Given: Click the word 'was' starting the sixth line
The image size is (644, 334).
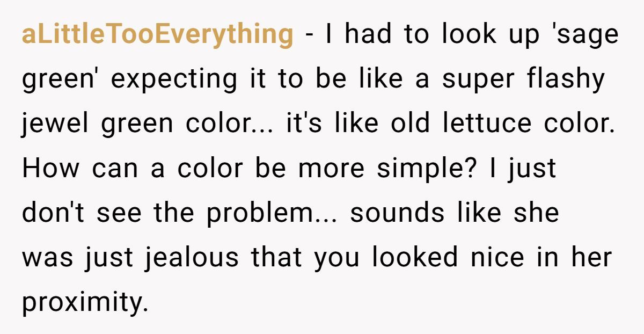Looking at the screenshot, I should (x=47, y=258).
